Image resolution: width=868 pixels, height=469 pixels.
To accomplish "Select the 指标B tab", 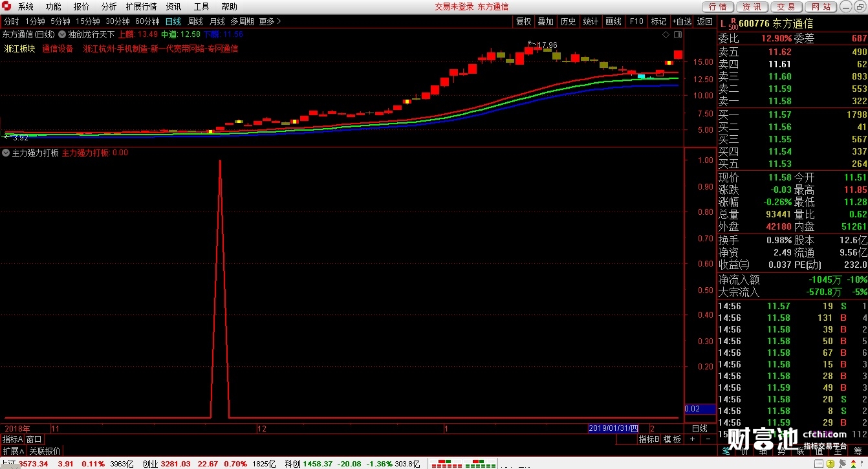I will (649, 439).
